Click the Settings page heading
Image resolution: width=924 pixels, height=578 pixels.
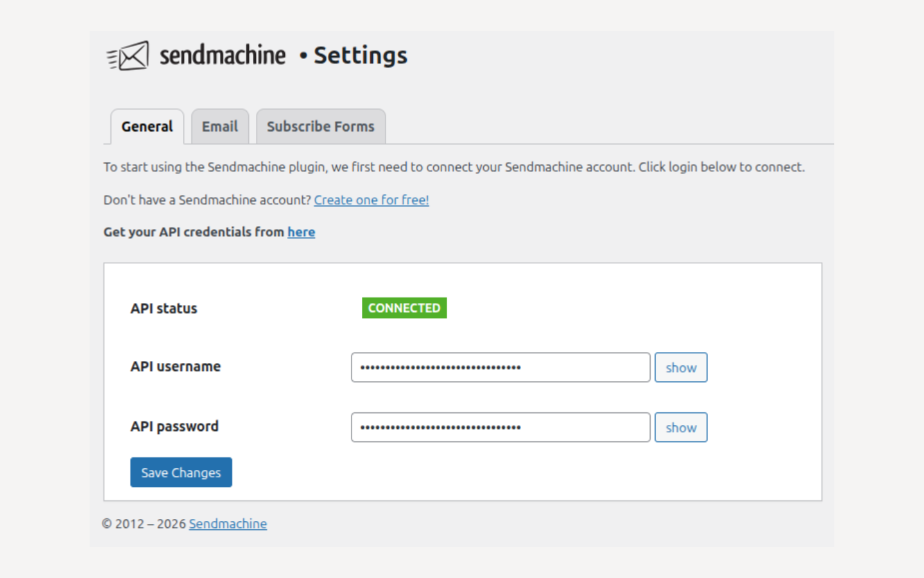(360, 56)
